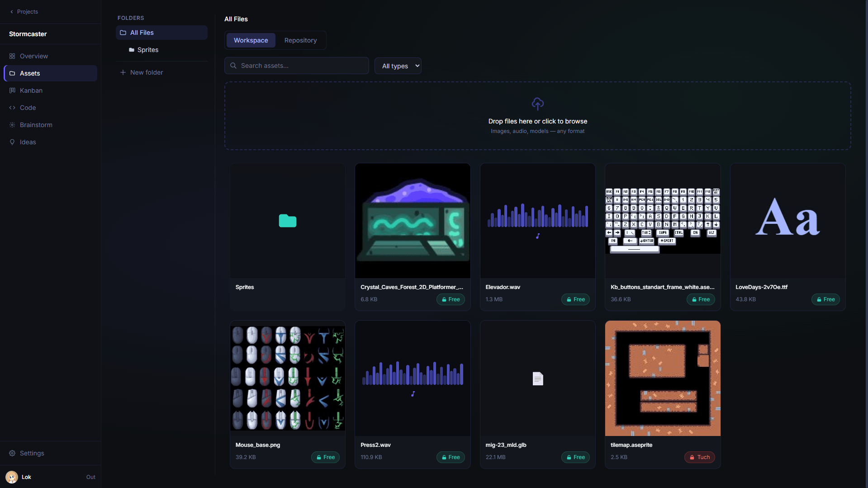
Task: Click Free lock badge on Mouse_base.png
Action: [325, 457]
